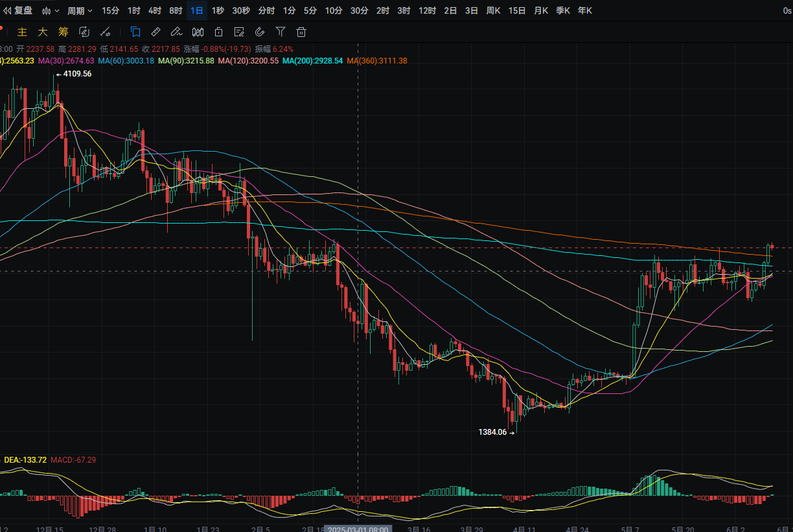Click the 1月 10 date on time axis
The width and height of the screenshot is (793, 532).
[x=155, y=529]
